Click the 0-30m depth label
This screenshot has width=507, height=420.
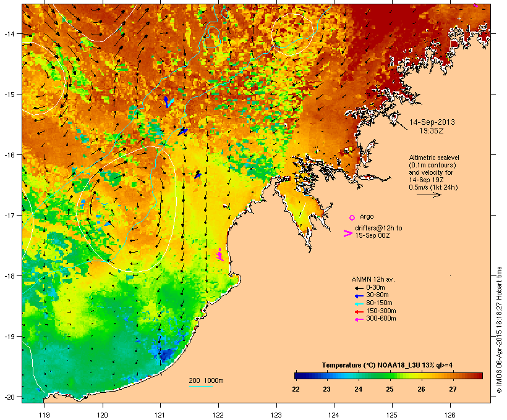pos(375,288)
